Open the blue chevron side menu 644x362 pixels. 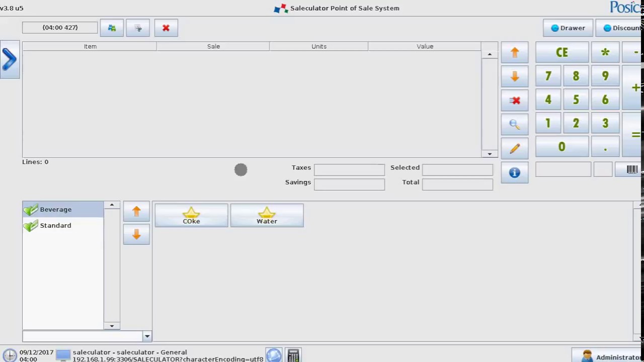tap(10, 60)
